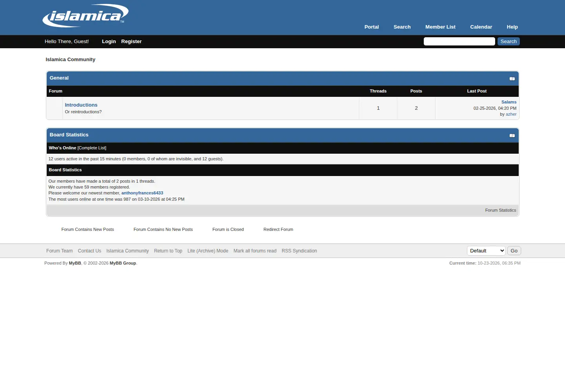Image resolution: width=565 pixels, height=392 pixels.
Task: Open the Help page
Action: click(x=512, y=27)
